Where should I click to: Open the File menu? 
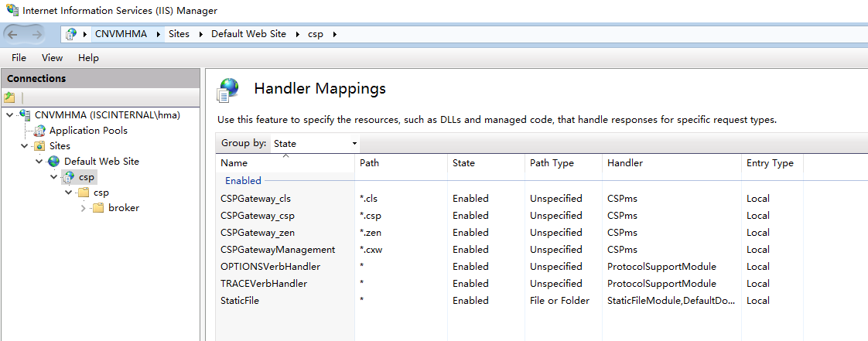[x=19, y=58]
